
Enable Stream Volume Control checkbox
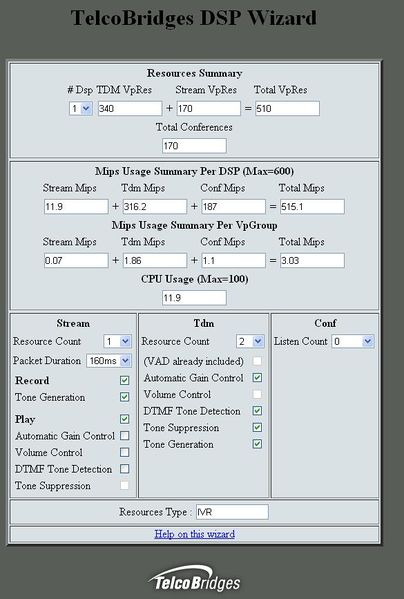click(x=124, y=452)
